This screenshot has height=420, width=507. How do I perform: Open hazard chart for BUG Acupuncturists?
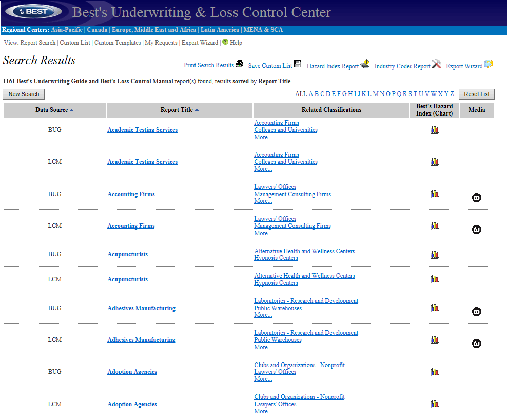click(435, 255)
